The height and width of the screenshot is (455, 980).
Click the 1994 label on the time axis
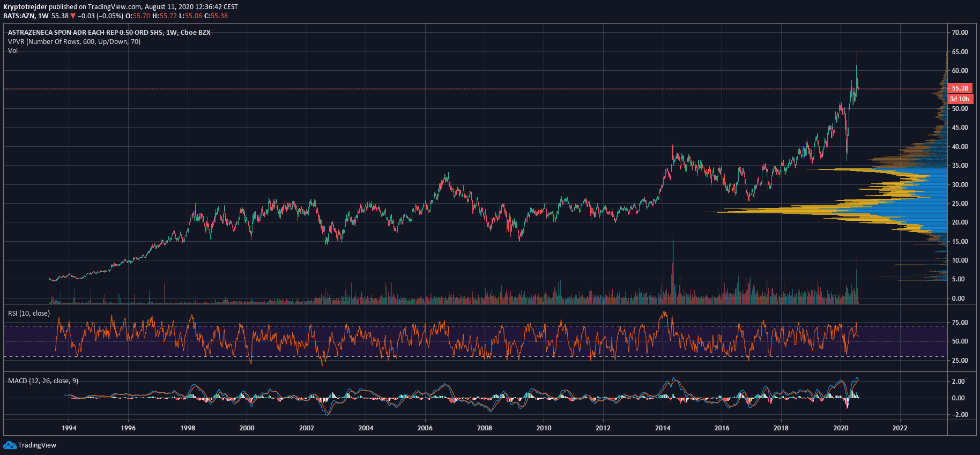[x=69, y=428]
